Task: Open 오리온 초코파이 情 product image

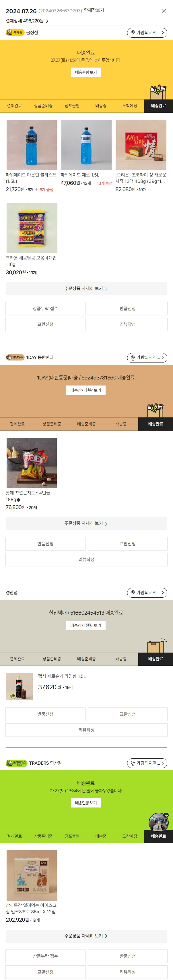Action: coord(141,145)
